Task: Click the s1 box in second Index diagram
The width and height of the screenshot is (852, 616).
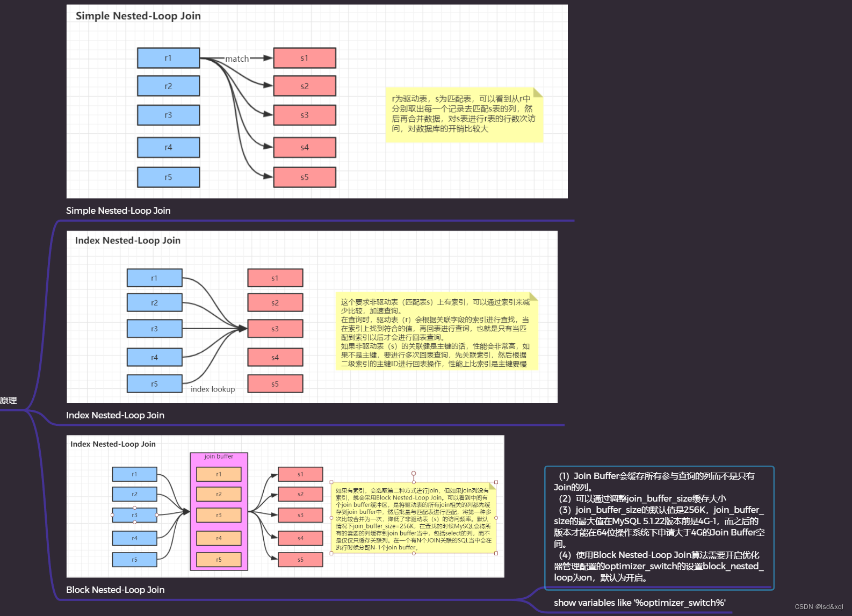Action: tap(275, 278)
